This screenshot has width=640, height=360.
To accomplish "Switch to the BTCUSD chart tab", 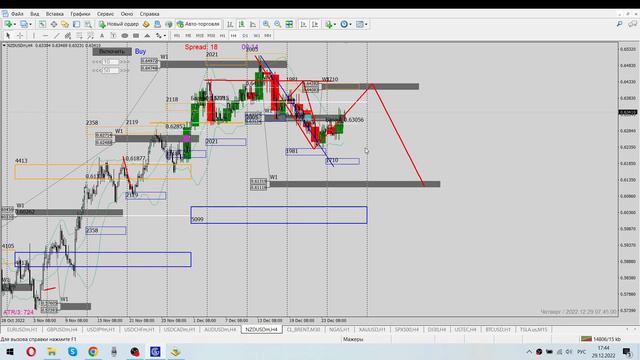I will [498, 329].
